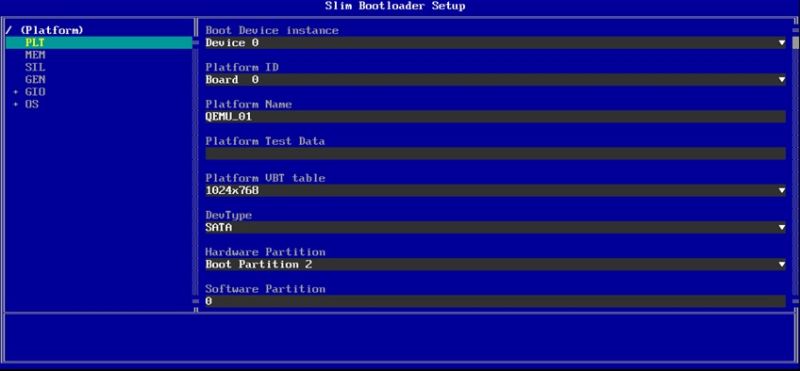
Task: Click the Software Partition input field
Action: coord(495,302)
